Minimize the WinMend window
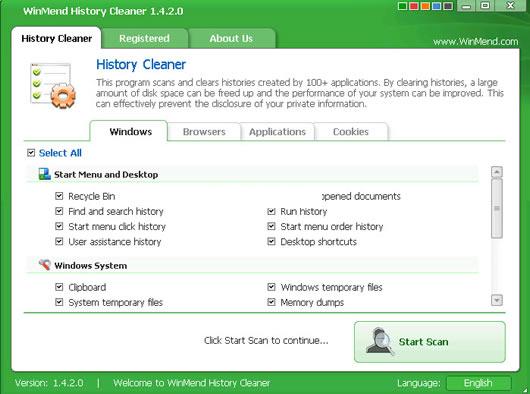The width and height of the screenshot is (530, 394). [x=466, y=6]
